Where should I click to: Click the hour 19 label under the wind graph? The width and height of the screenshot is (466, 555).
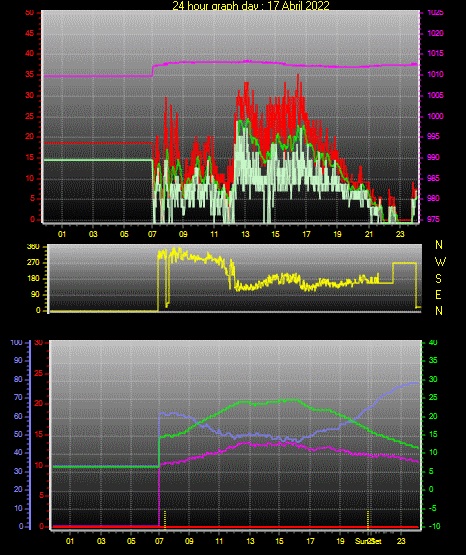337,234
